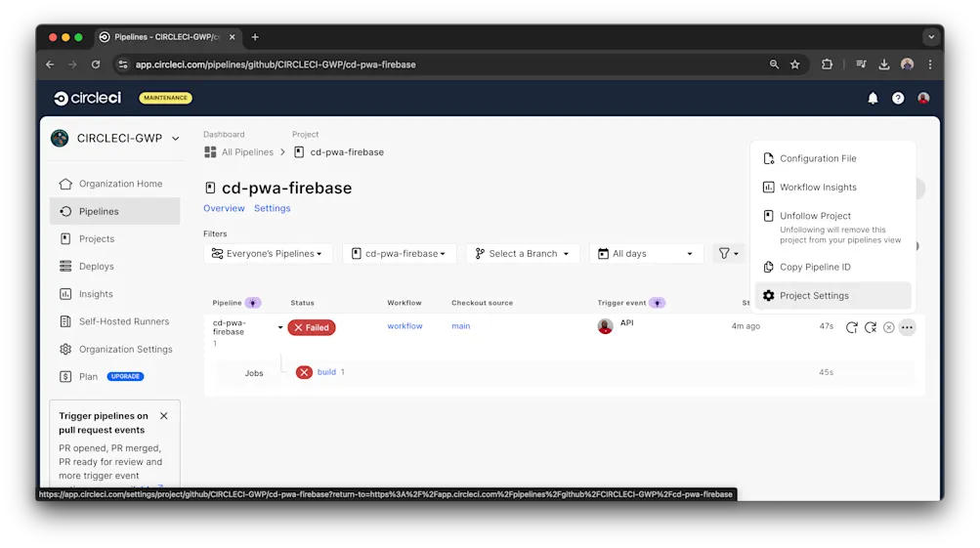The width and height of the screenshot is (980, 548).
Task: Open user avatar in CircleCI header
Action: [x=923, y=98]
